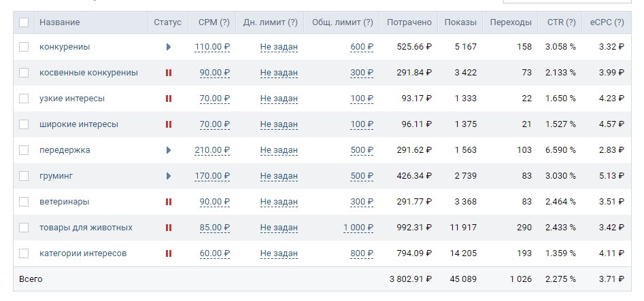Tick the select-all checkbox in the table header
The height and width of the screenshot is (301, 644).
tap(24, 22)
